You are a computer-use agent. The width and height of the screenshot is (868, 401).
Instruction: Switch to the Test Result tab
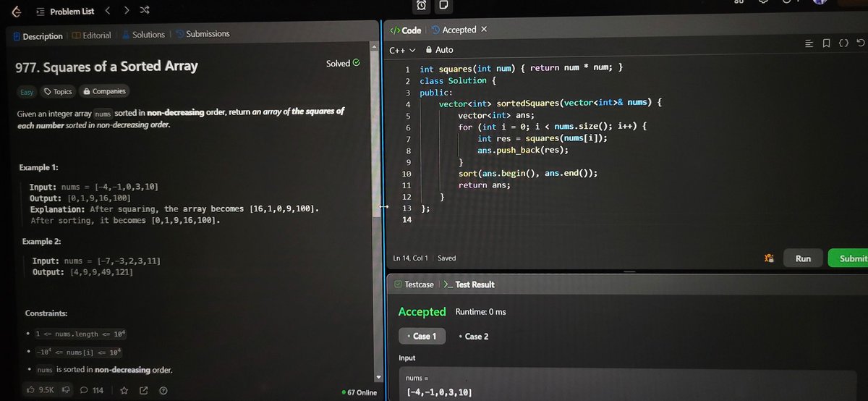point(469,284)
